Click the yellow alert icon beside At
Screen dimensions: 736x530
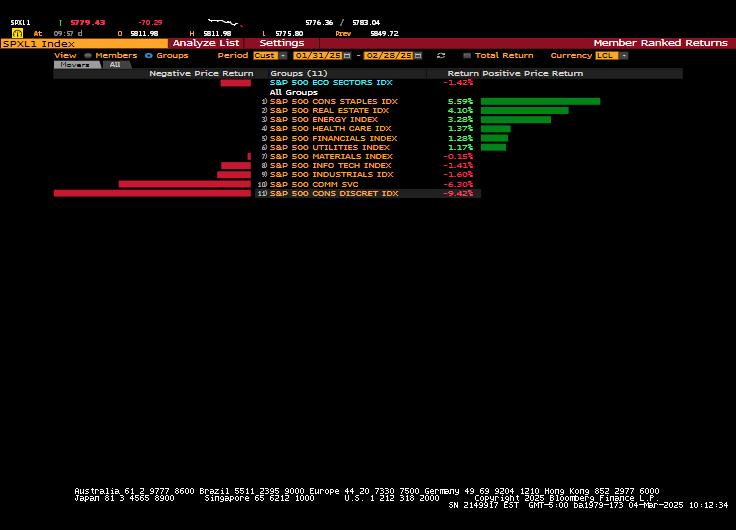tap(17, 33)
